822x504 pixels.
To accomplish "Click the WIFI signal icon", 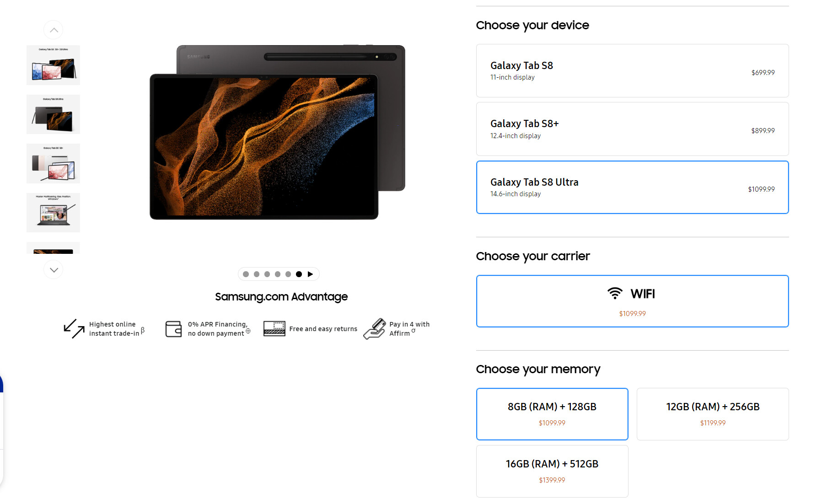I will point(615,293).
